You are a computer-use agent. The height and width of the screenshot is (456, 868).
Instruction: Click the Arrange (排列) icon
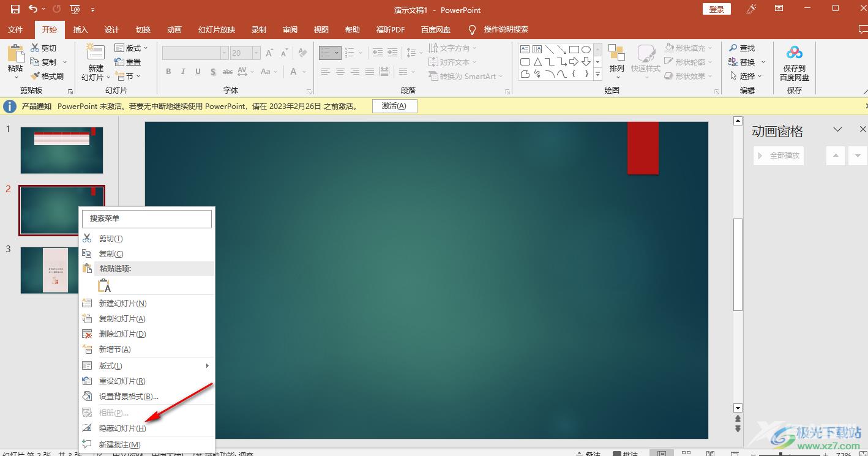point(616,54)
